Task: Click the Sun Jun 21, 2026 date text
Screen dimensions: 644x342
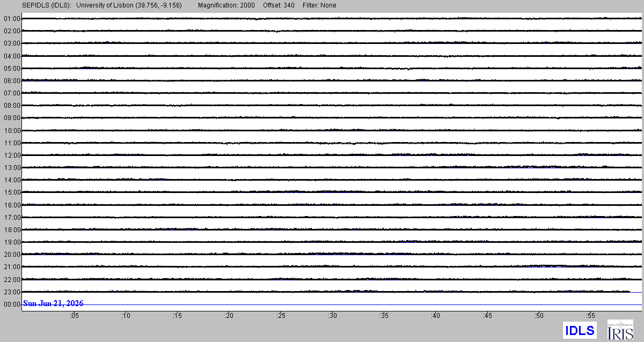Action: pyautogui.click(x=53, y=303)
